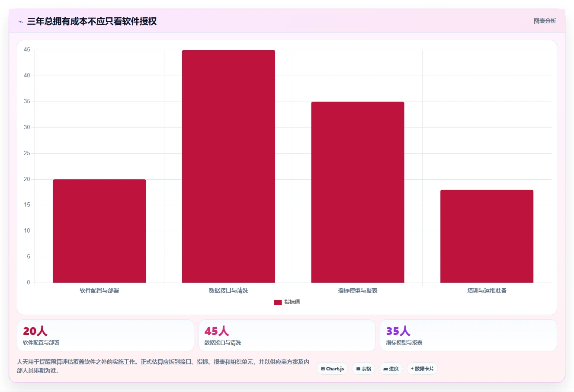The image size is (574, 392).
Task: Click the 20人 stat card value
Action: click(35, 331)
